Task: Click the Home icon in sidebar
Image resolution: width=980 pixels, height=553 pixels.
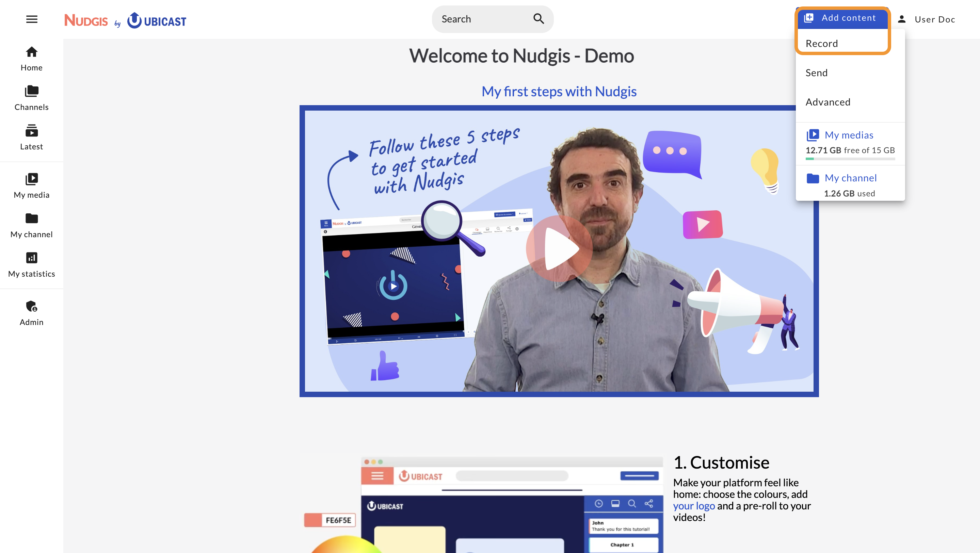Action: [x=32, y=51]
